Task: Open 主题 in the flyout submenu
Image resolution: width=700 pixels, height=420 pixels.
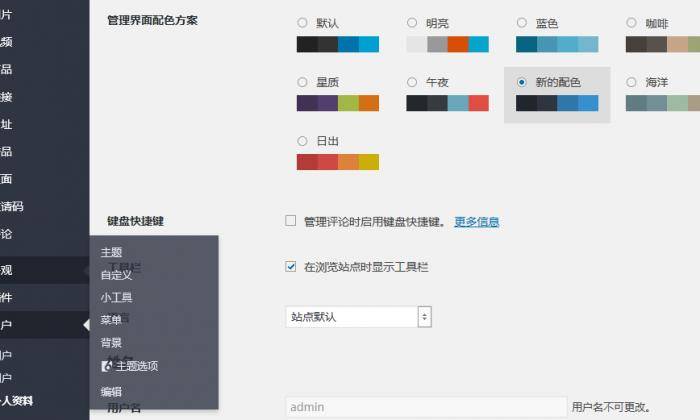Action: pos(111,252)
